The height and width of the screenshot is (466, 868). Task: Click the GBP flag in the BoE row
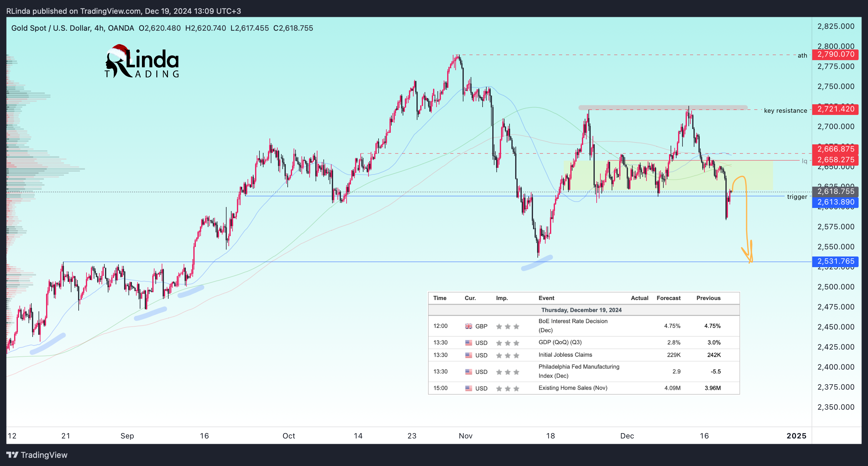pyautogui.click(x=468, y=326)
